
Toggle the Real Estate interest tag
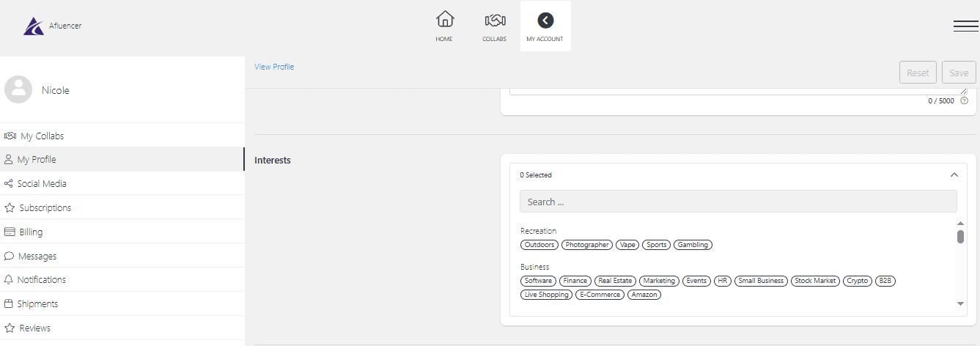point(615,281)
